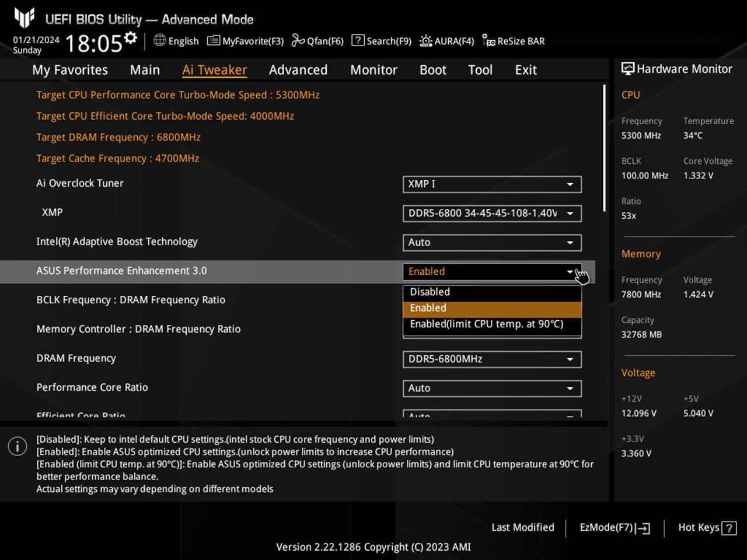
Task: Click the DRAM Frequency label
Action: click(x=76, y=358)
